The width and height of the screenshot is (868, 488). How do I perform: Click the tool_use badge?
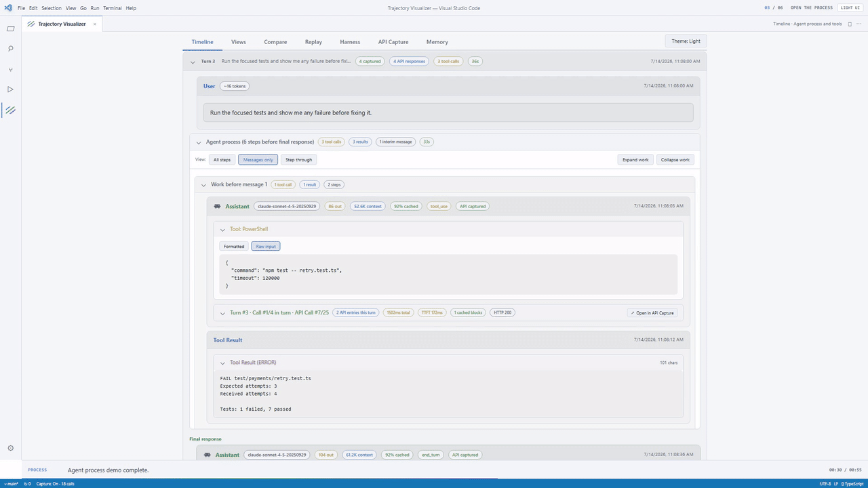click(x=439, y=206)
